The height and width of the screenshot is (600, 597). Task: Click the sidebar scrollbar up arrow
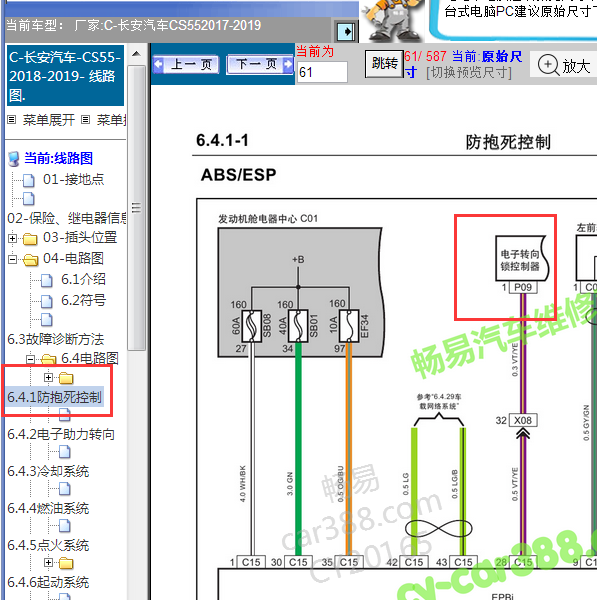(x=136, y=54)
